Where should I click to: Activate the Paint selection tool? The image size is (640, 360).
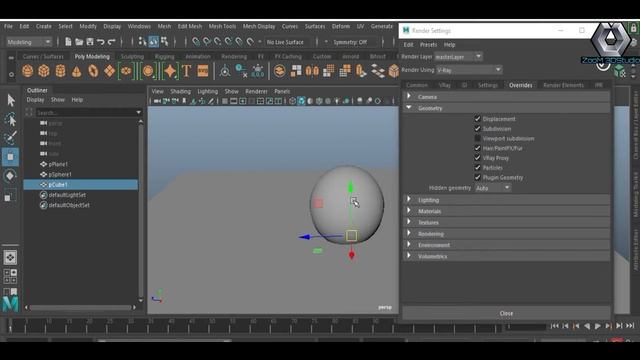11,138
